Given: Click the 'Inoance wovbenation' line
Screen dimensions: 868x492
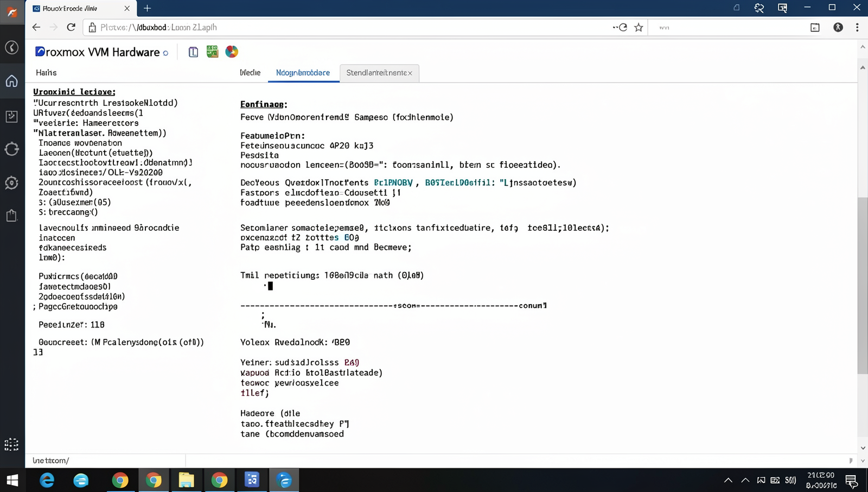Looking at the screenshot, I should [80, 143].
